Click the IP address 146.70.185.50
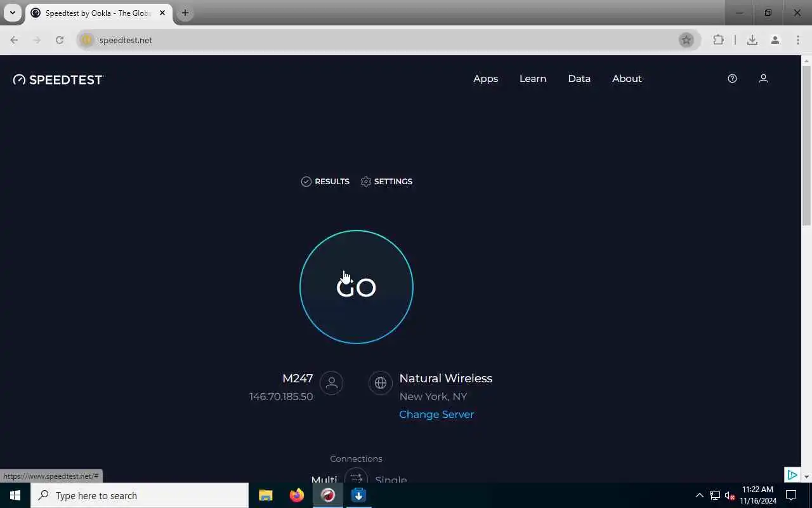The height and width of the screenshot is (508, 812). 281,396
